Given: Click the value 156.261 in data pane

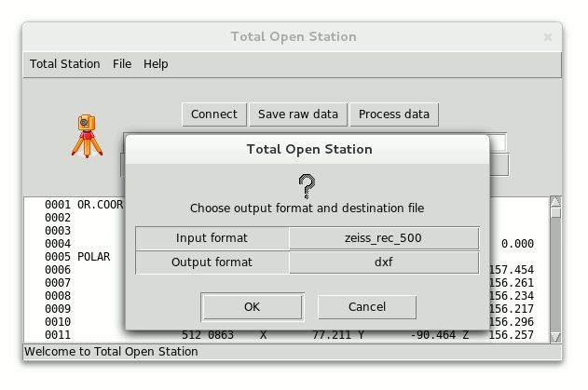Looking at the screenshot, I should 512,283.
